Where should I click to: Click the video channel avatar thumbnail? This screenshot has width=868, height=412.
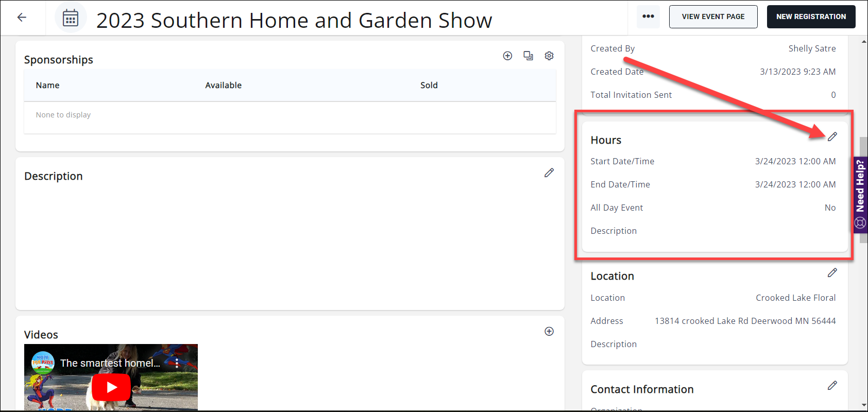43,363
